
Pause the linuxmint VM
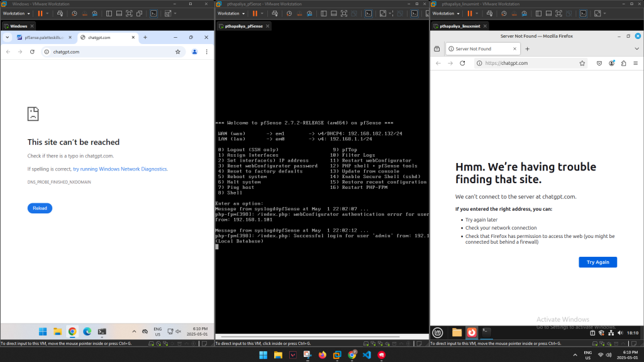470,14
